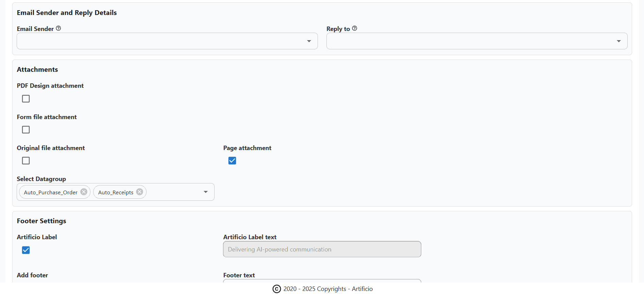Uncheck the Page attachment checkbox
Screen dimensions: 644x294
[x=232, y=161]
